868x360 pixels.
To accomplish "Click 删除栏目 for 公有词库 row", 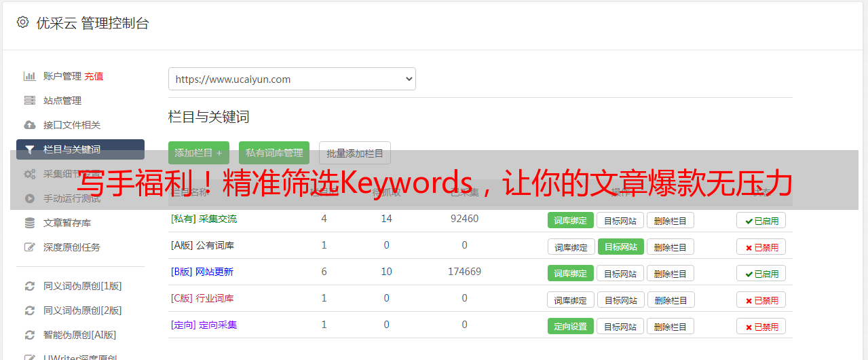I will (671, 247).
